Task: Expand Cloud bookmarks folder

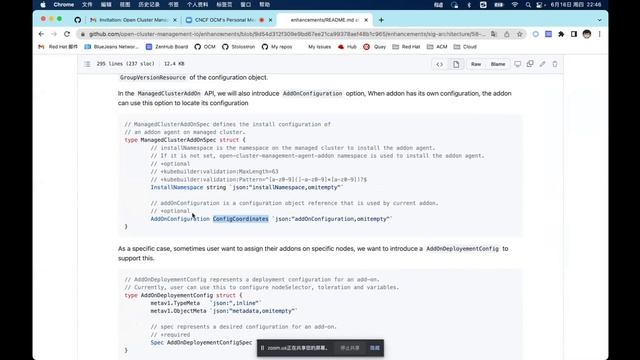Action: (x=465, y=47)
